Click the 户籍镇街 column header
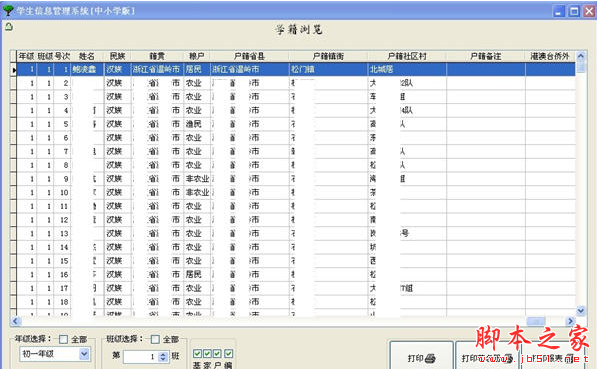This screenshot has width=597, height=369. click(328, 56)
